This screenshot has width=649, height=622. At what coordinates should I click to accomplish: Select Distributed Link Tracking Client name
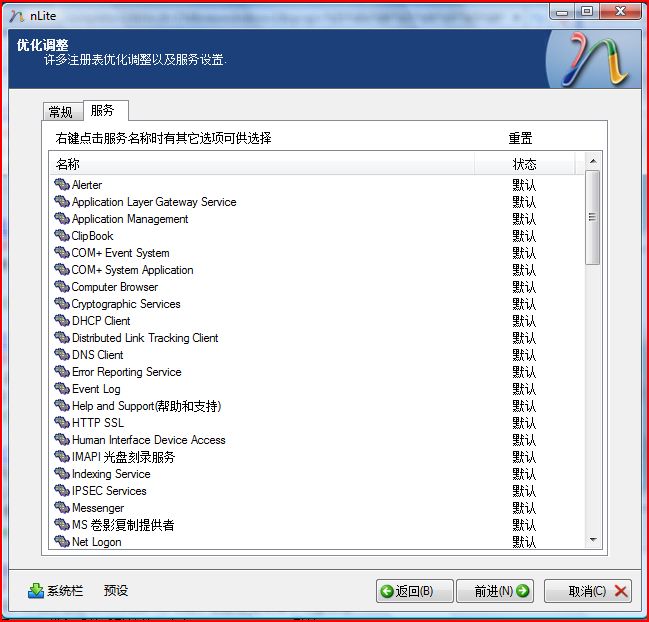(145, 337)
